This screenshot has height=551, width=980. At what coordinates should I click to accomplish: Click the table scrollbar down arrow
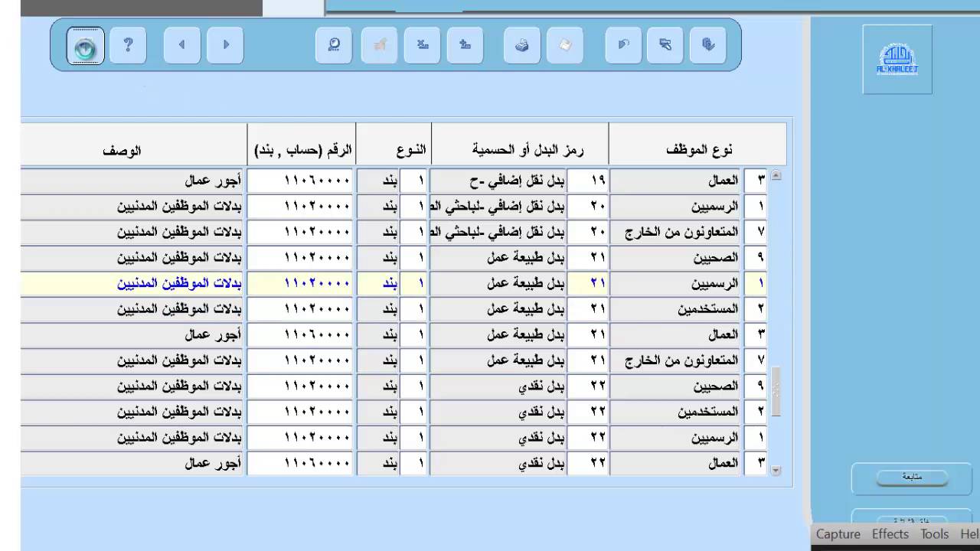776,471
